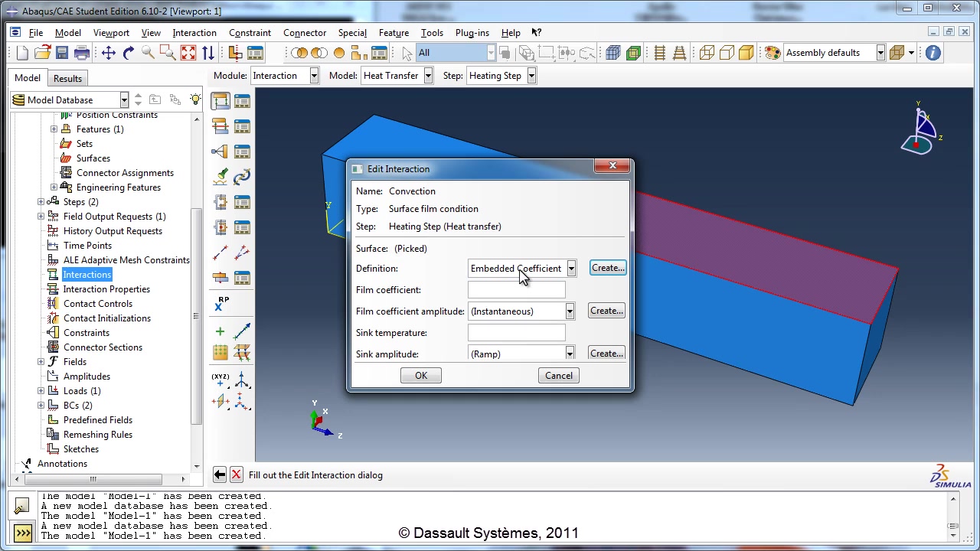This screenshot has width=980, height=551.
Task: Click the Auto-Fit View icon
Action: pyautogui.click(x=188, y=53)
